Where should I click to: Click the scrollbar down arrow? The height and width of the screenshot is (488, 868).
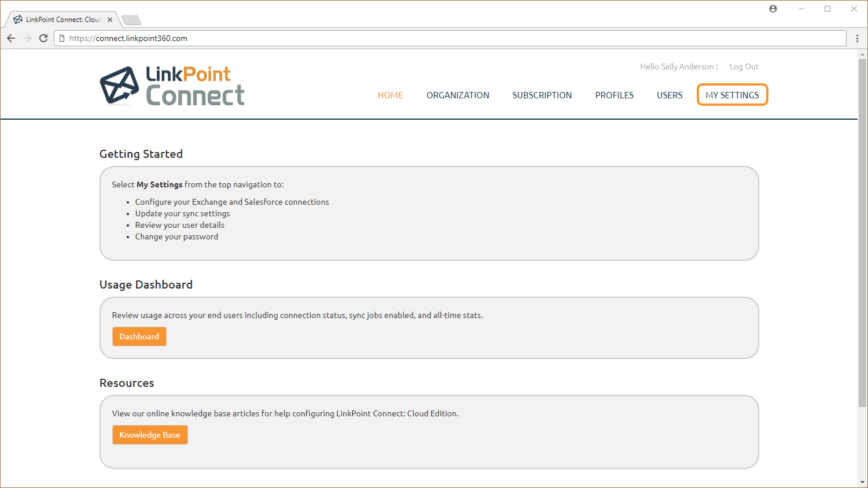(862, 482)
